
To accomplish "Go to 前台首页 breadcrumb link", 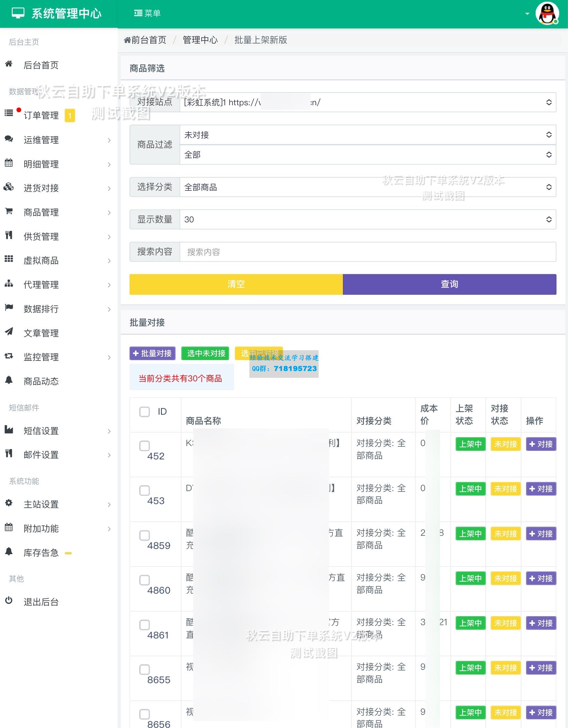I will pyautogui.click(x=145, y=40).
